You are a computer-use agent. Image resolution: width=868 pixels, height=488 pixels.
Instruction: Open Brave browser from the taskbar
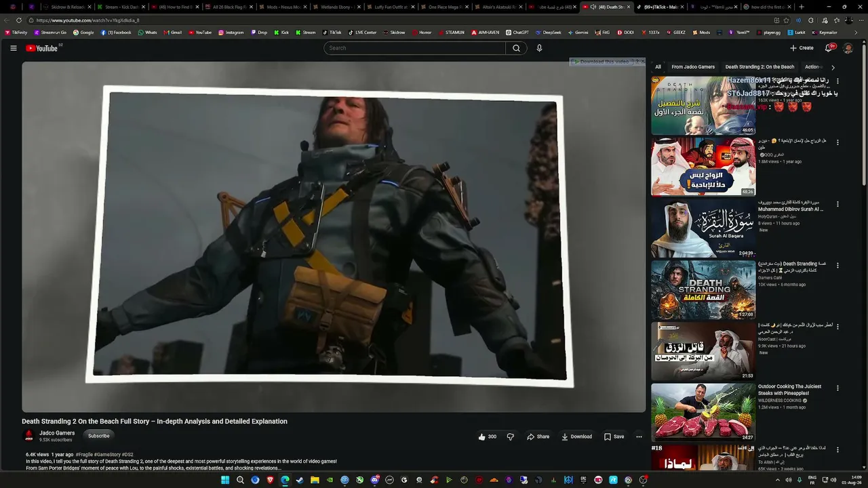[x=270, y=480]
